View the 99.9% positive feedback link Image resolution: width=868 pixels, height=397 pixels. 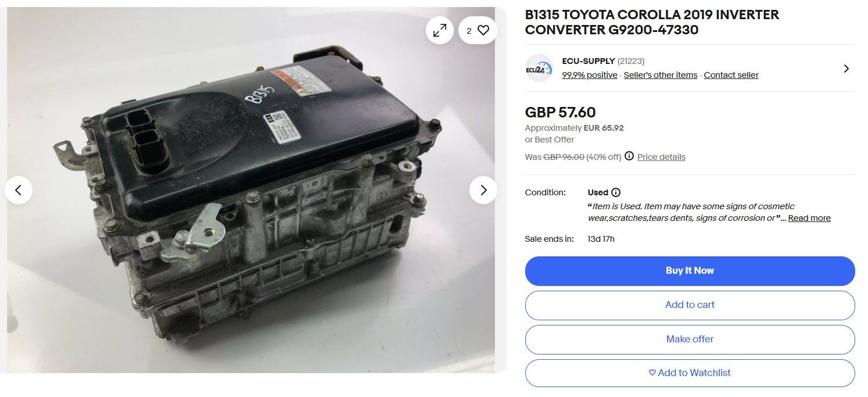(x=590, y=75)
